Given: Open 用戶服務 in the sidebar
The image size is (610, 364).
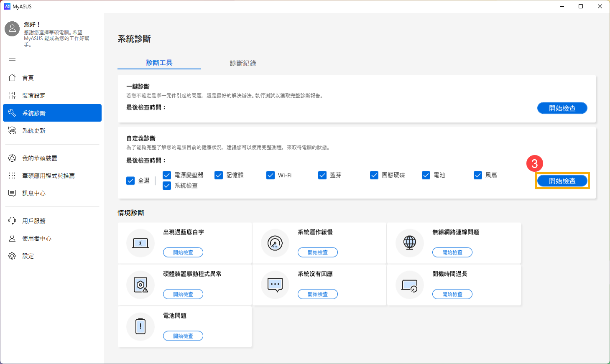Looking at the screenshot, I should point(52,221).
